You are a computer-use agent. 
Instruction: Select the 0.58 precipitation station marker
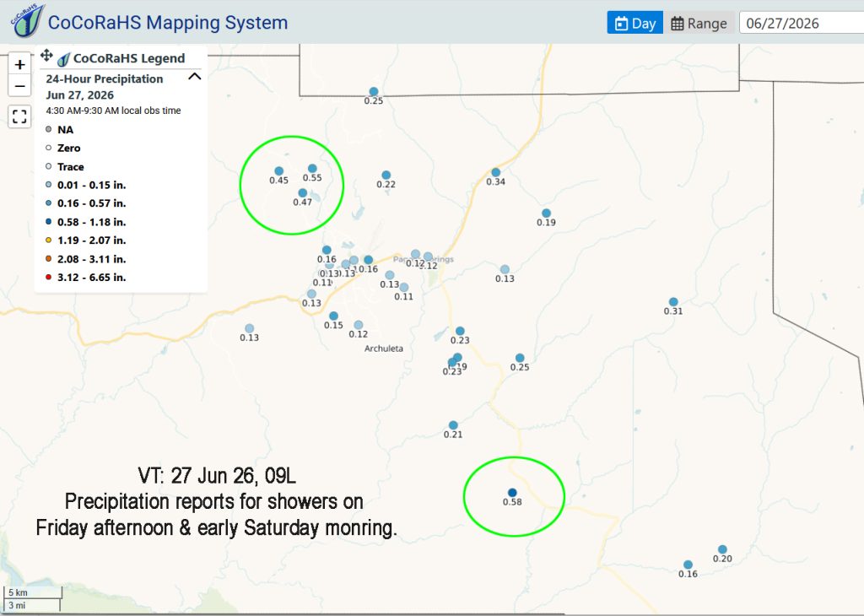point(512,493)
